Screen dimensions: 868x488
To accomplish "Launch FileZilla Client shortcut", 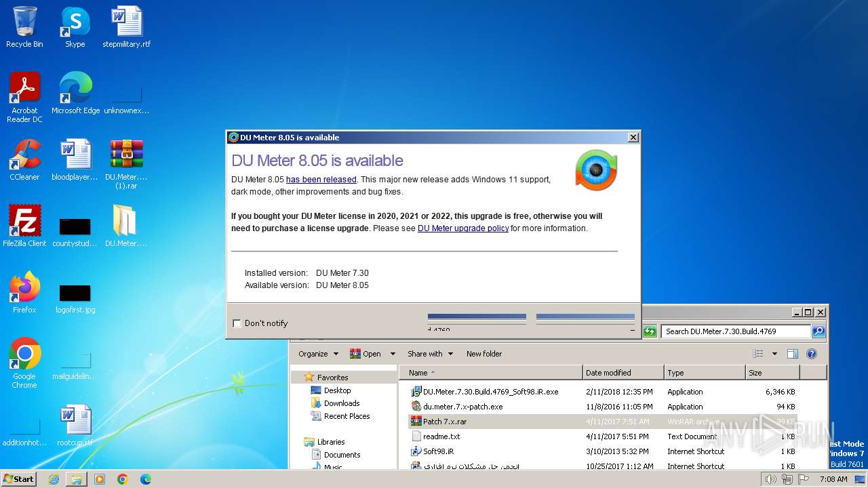I will point(24,226).
